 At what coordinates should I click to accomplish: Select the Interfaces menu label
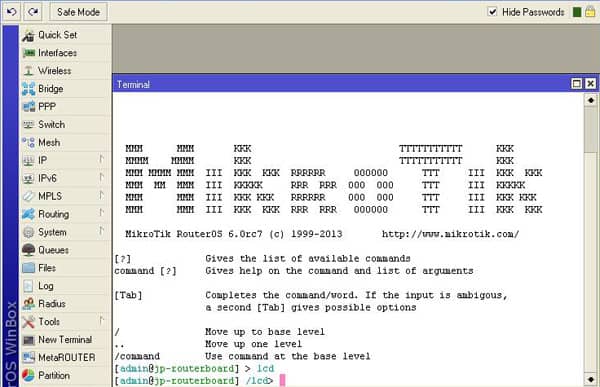coord(57,53)
